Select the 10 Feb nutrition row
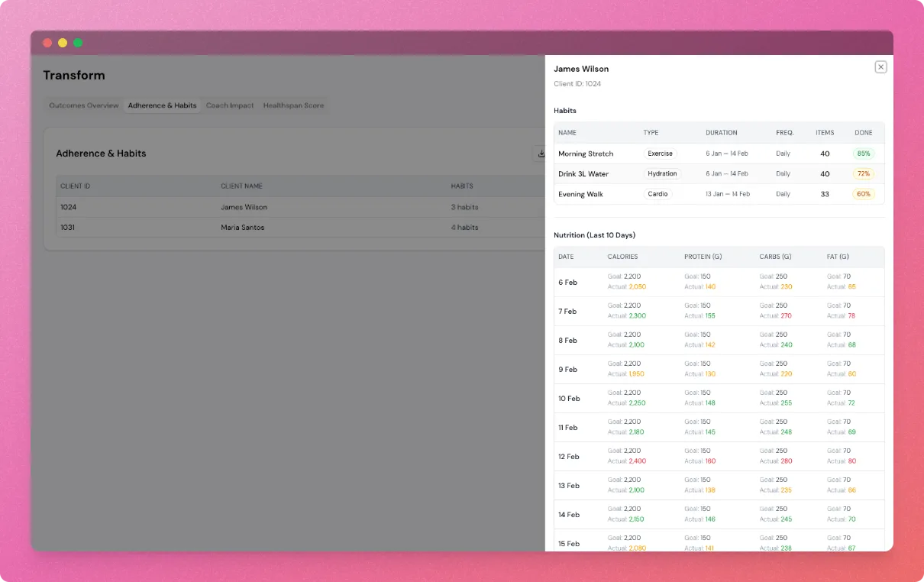This screenshot has width=924, height=582. tap(569, 399)
